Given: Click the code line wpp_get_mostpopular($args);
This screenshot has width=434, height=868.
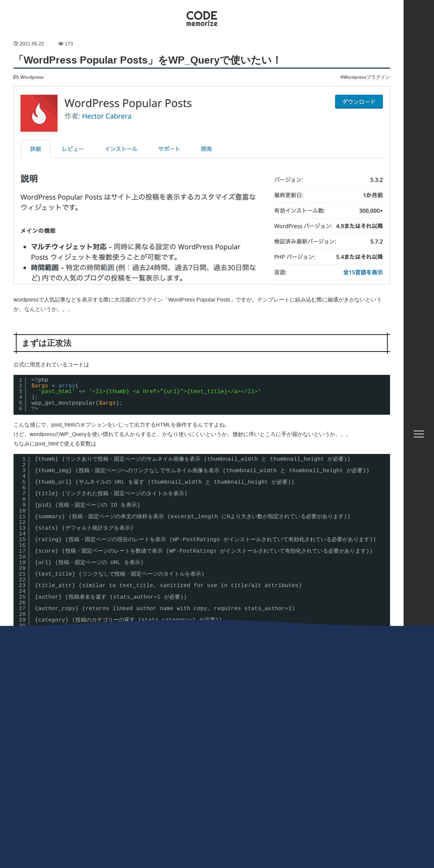Looking at the screenshot, I should click(x=77, y=403).
